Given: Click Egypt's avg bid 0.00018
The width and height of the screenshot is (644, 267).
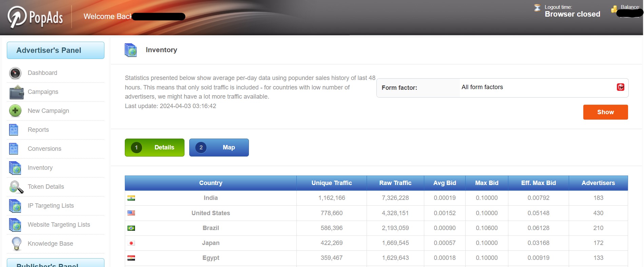Looking at the screenshot, I should click(x=445, y=258).
